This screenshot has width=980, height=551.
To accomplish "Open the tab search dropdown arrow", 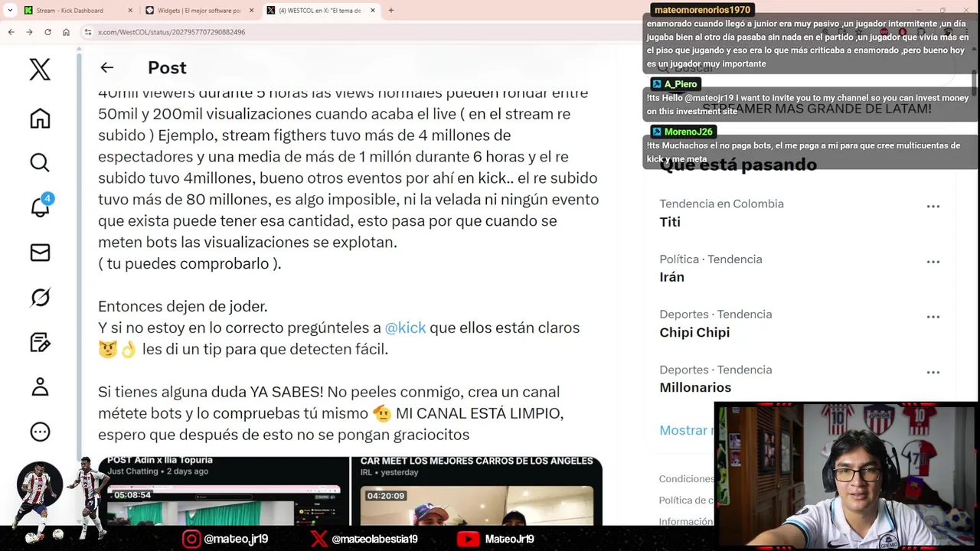I will coord(9,11).
